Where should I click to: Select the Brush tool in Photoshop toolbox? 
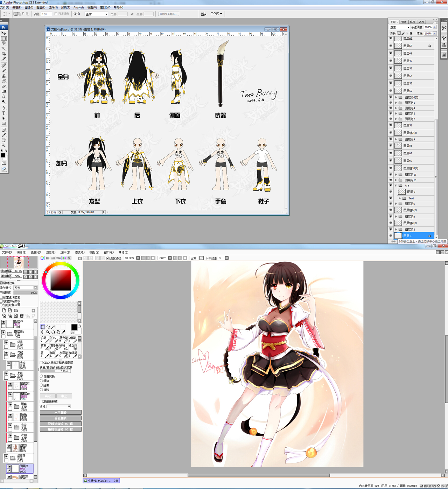click(4, 70)
